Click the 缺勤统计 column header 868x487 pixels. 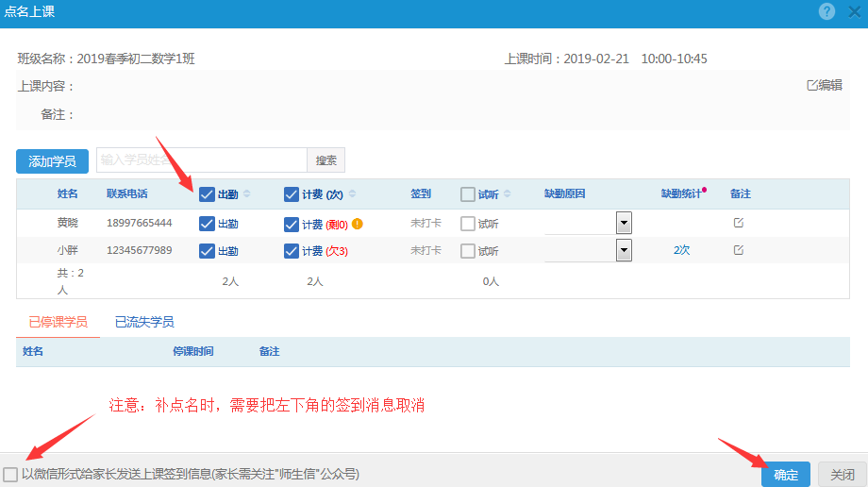tap(681, 193)
